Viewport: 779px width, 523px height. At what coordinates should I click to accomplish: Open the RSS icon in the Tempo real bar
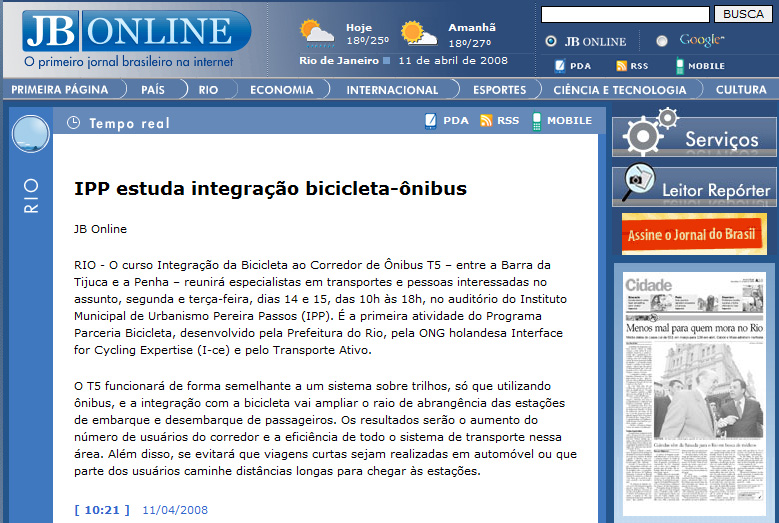[486, 121]
